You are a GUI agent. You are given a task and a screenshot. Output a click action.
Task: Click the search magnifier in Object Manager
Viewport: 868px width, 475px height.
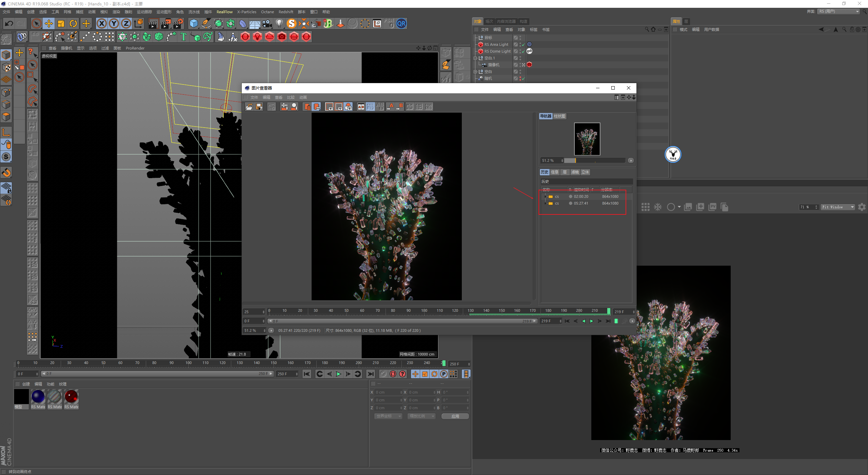(647, 30)
